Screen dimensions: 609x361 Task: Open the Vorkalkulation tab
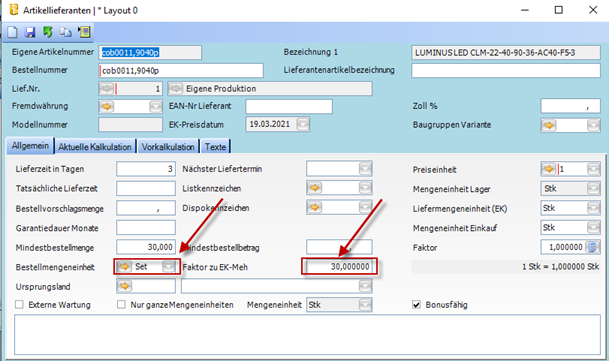pos(168,147)
